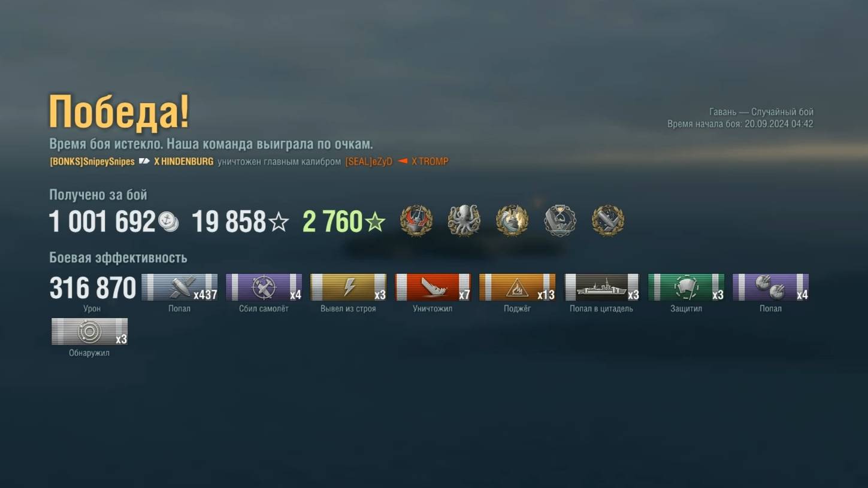Click player name [BONKS]SnipeySnipes
This screenshot has width=868, height=488.
[x=92, y=162]
